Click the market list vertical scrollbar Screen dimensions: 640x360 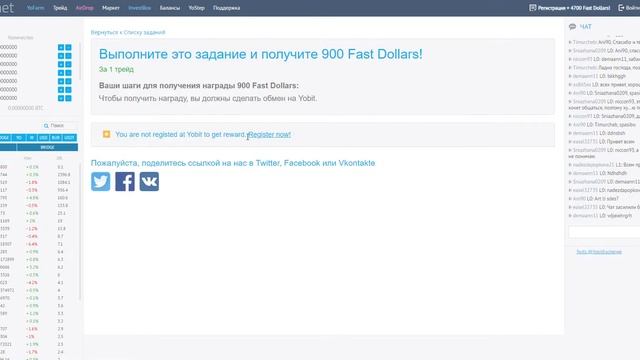pos(80,233)
